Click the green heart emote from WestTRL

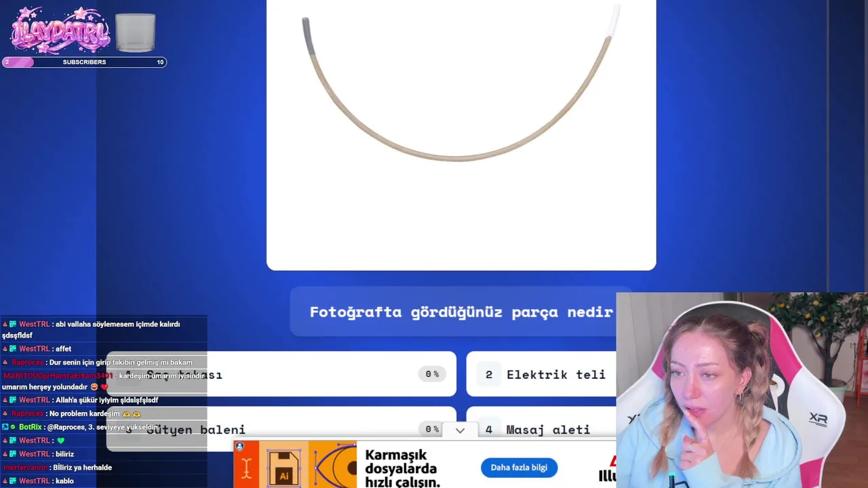coord(60,441)
